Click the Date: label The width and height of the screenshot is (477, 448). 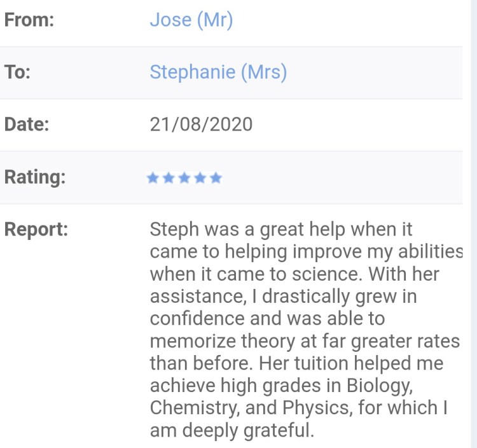coord(25,124)
